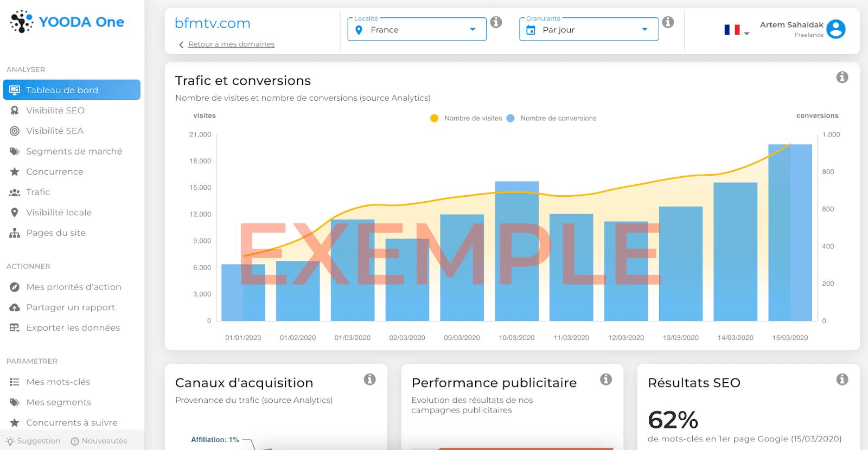Click the Mes segments tags icon
This screenshot has width=868, height=450.
point(15,402)
